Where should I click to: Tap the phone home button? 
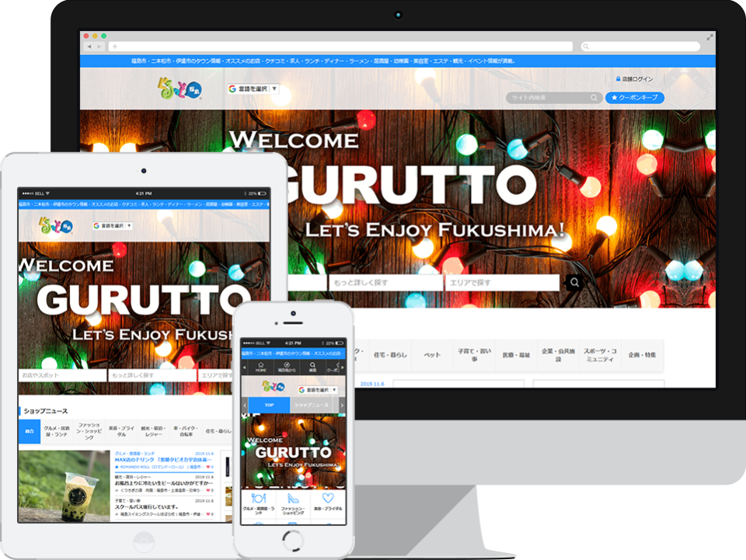click(x=293, y=541)
